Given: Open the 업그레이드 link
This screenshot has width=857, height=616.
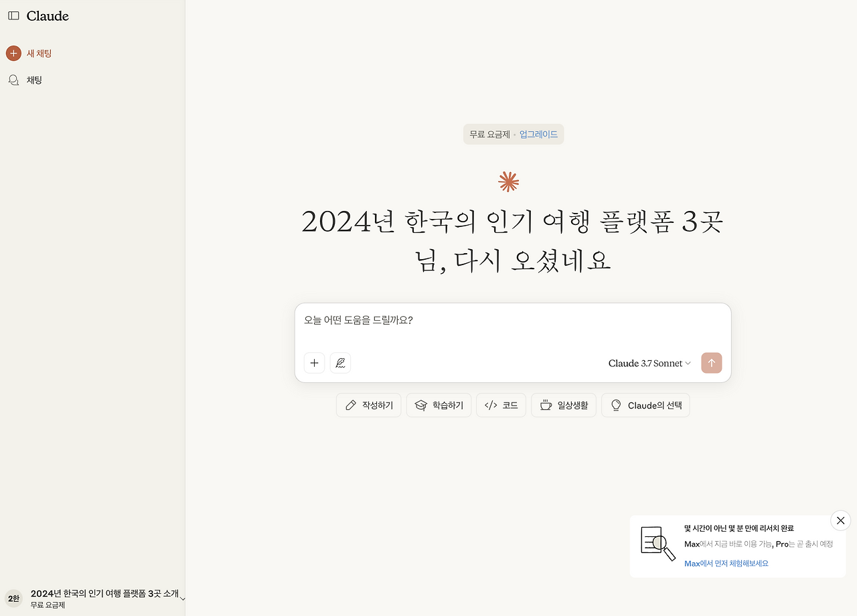Looking at the screenshot, I should click(538, 134).
